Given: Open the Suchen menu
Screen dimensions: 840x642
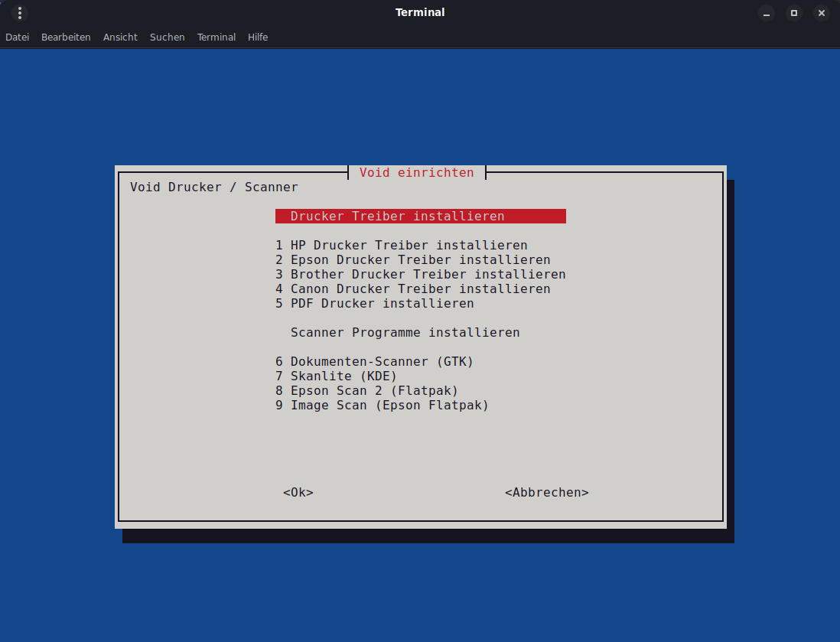Looking at the screenshot, I should [167, 37].
